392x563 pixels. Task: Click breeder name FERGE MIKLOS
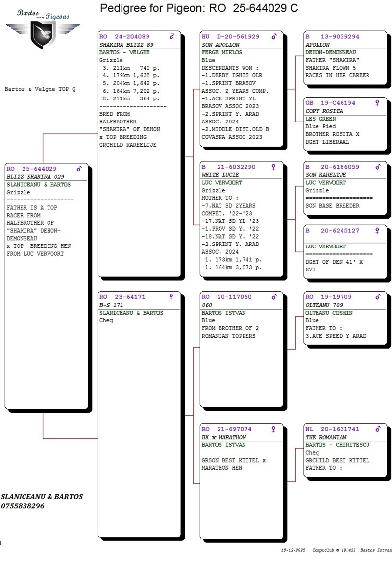[x=221, y=52]
